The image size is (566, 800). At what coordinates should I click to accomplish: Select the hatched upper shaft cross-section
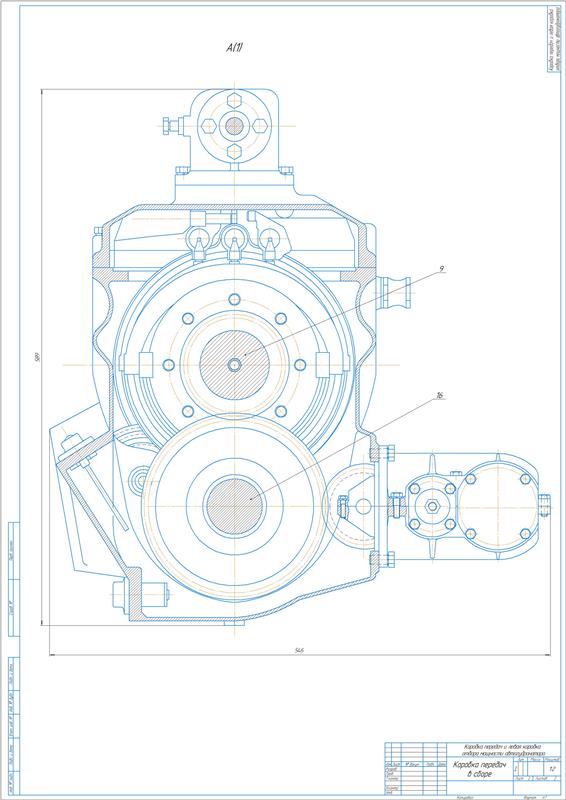[234, 365]
